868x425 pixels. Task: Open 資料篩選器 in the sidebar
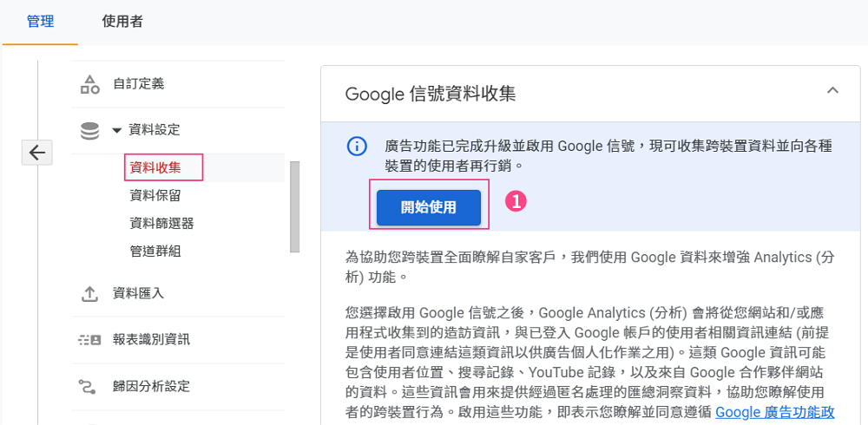click(161, 223)
